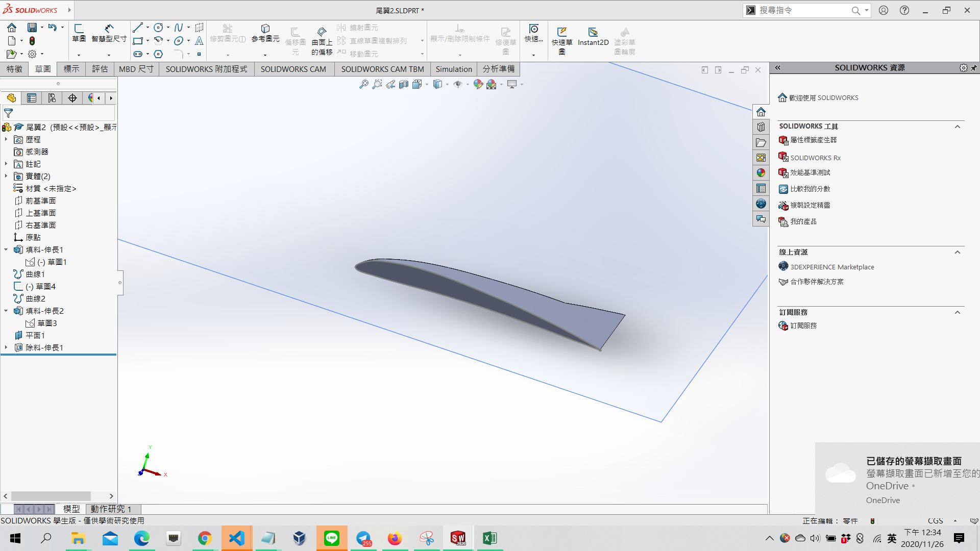The height and width of the screenshot is (551, 980).
Task: Open the Design Library task pane icon
Action: tap(761, 127)
